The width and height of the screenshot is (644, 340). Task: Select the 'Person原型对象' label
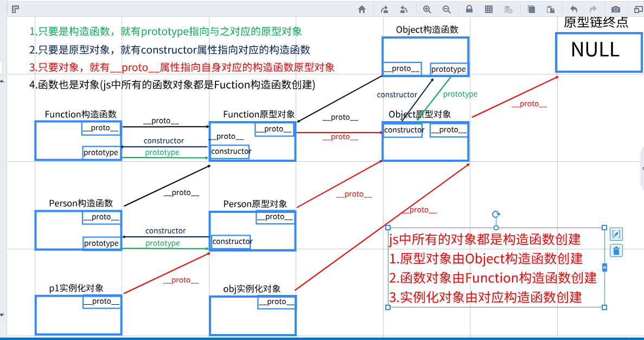click(x=255, y=204)
